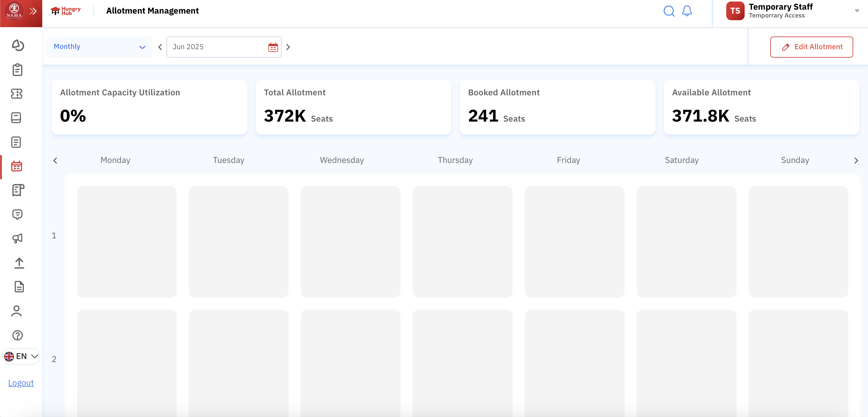Screen dimensions: 868x417
Task: Click the Edit Allotment button
Action: (x=811, y=47)
